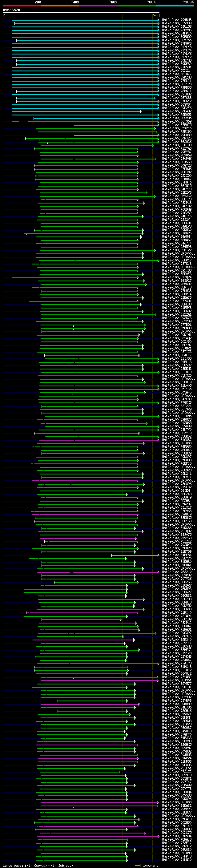
Task: Select label UniRef100_B7AGR6
Action: point(177,233)
